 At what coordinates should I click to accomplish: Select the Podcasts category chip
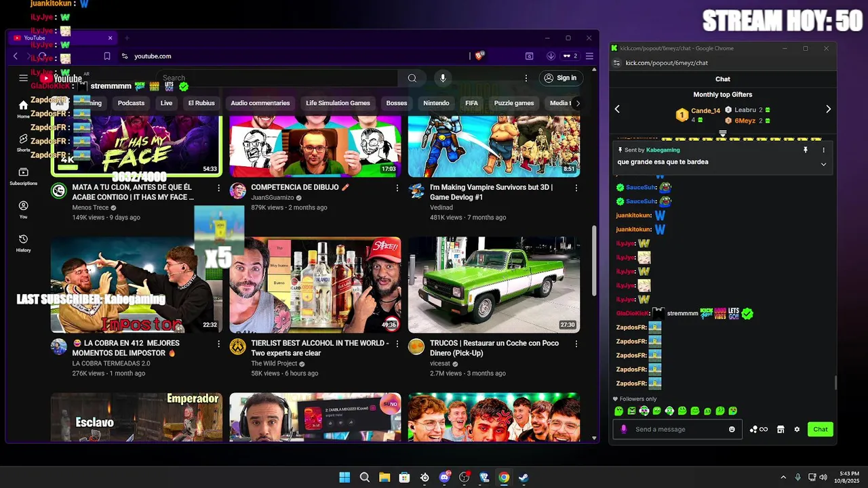(x=131, y=103)
